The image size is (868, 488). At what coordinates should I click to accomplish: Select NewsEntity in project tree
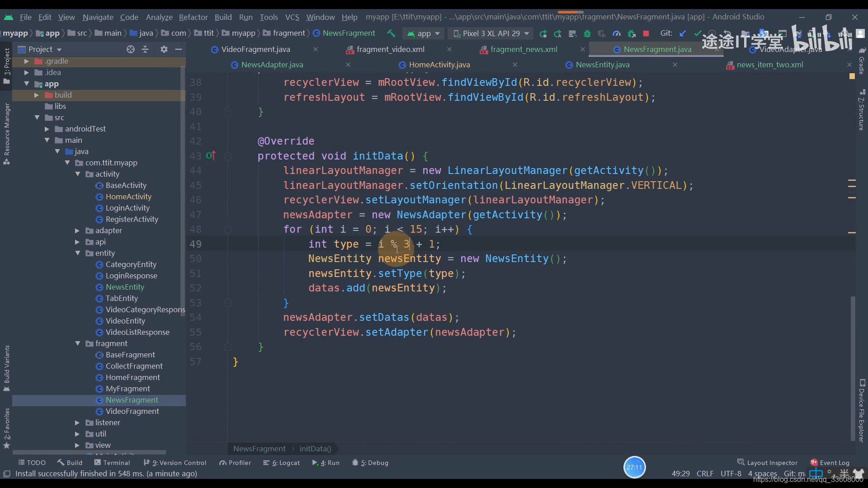[x=125, y=287]
